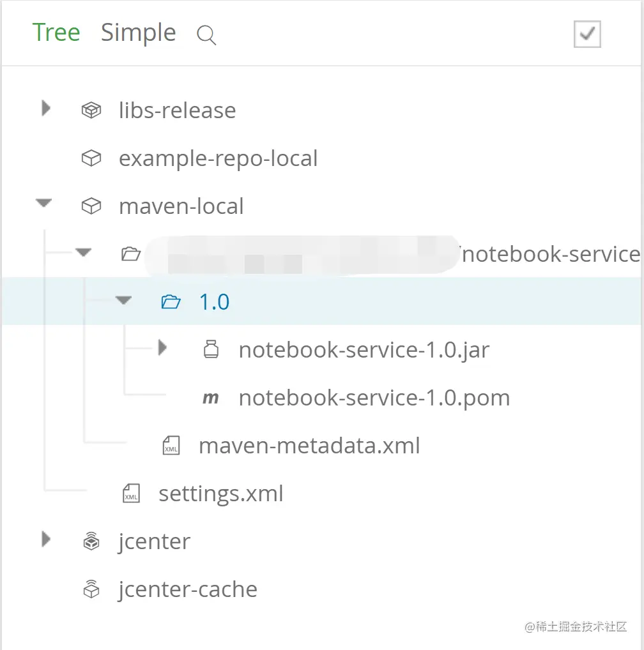Collapse the 1.0 version folder
The image size is (644, 650).
tap(123, 300)
